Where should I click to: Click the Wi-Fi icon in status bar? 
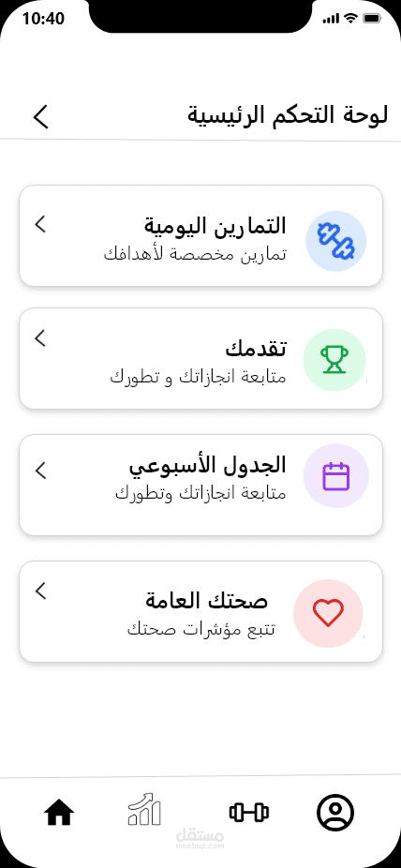350,18
